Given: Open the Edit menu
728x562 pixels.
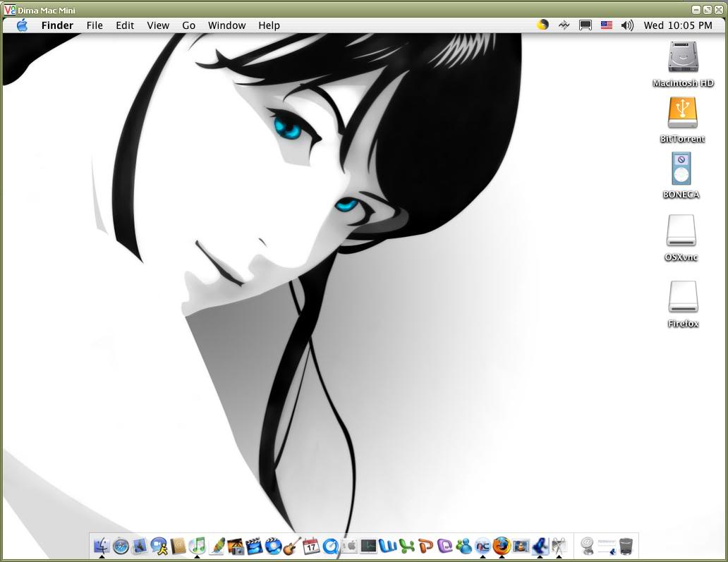Looking at the screenshot, I should coord(124,25).
